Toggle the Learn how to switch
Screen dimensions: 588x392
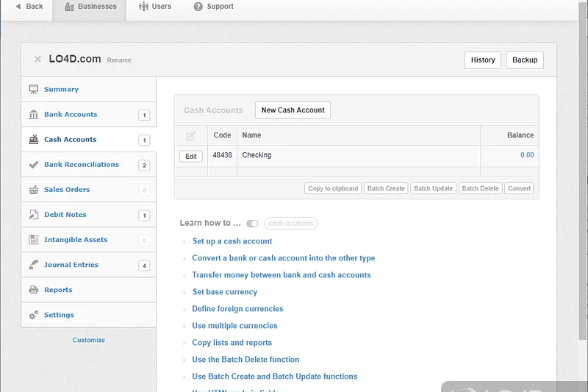[x=252, y=224]
